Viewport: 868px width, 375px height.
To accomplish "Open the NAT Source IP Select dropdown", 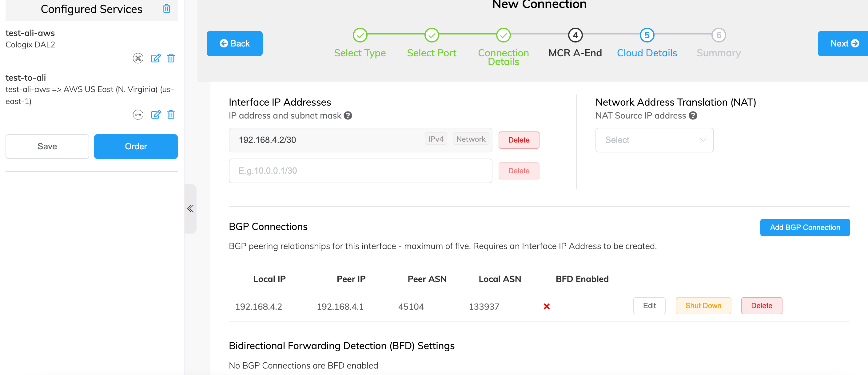I will [x=654, y=140].
